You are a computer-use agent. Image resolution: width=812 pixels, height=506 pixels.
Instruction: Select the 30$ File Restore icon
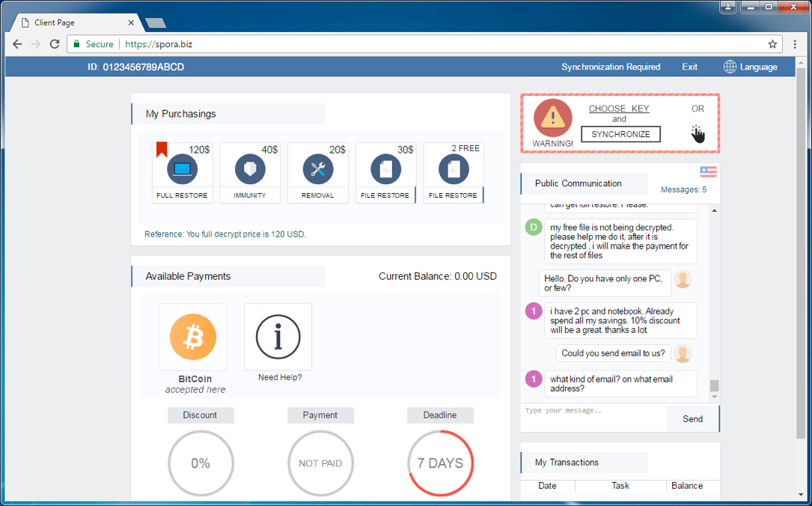tap(386, 169)
